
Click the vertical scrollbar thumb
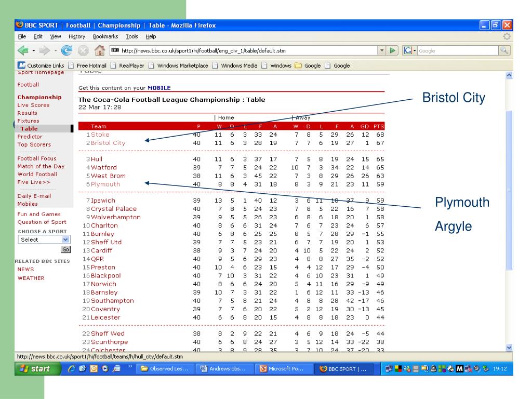coord(509,190)
